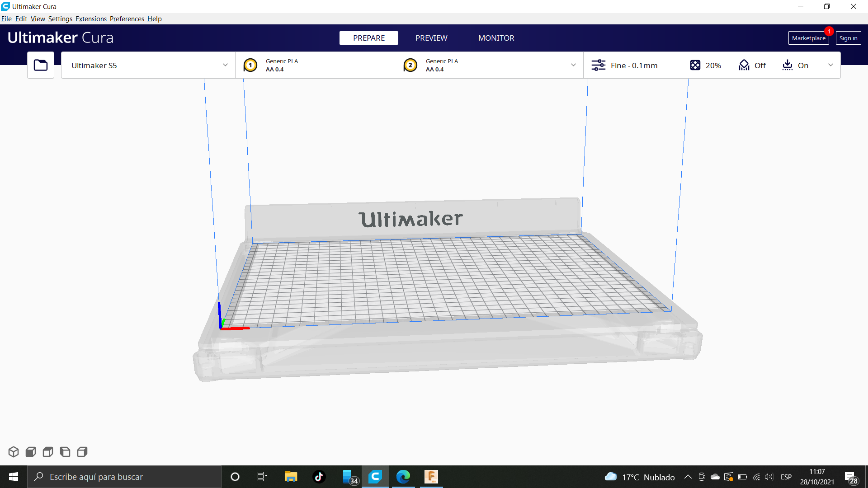Open file folder icon button
Viewport: 868px width, 488px height.
click(x=41, y=65)
